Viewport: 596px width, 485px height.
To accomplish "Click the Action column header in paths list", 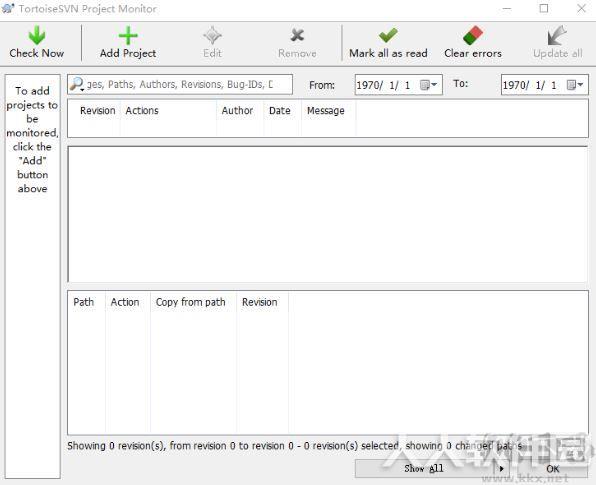I will point(125,302).
